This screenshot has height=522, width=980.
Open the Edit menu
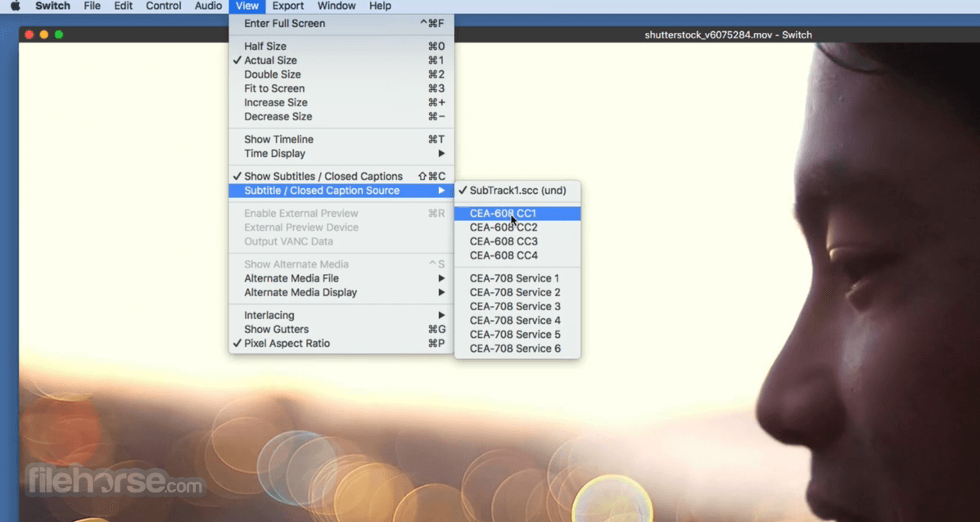point(123,7)
